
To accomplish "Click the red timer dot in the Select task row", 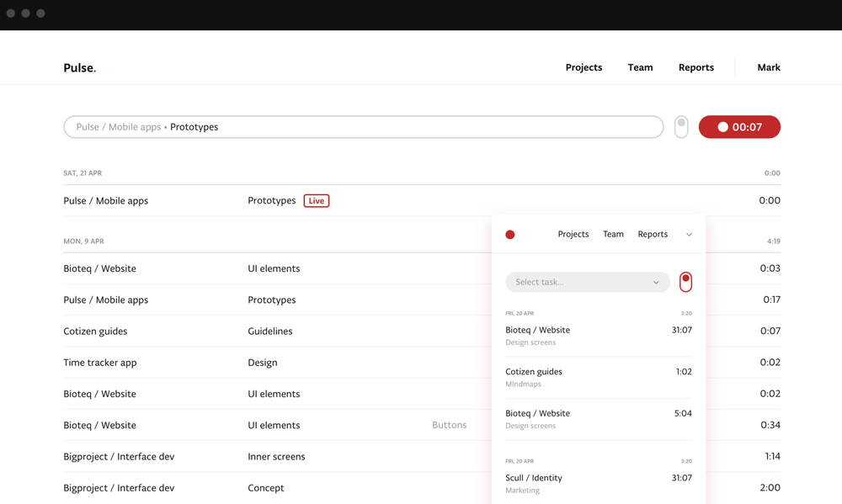I will pos(685,282).
